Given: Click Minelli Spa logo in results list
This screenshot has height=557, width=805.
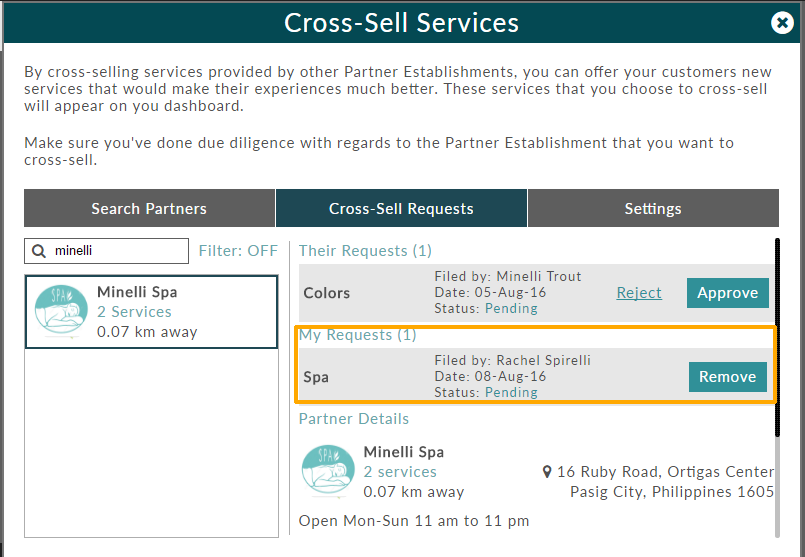Looking at the screenshot, I should (x=61, y=312).
